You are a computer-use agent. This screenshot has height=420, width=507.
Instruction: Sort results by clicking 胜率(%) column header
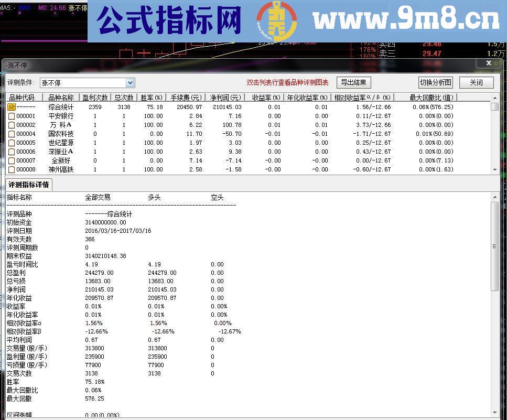tap(152, 97)
